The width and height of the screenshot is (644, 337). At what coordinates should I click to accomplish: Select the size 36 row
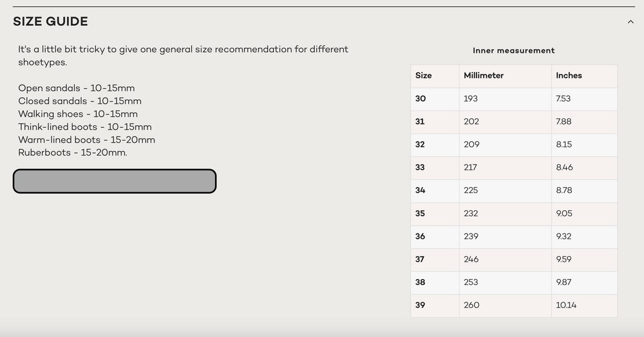click(514, 237)
